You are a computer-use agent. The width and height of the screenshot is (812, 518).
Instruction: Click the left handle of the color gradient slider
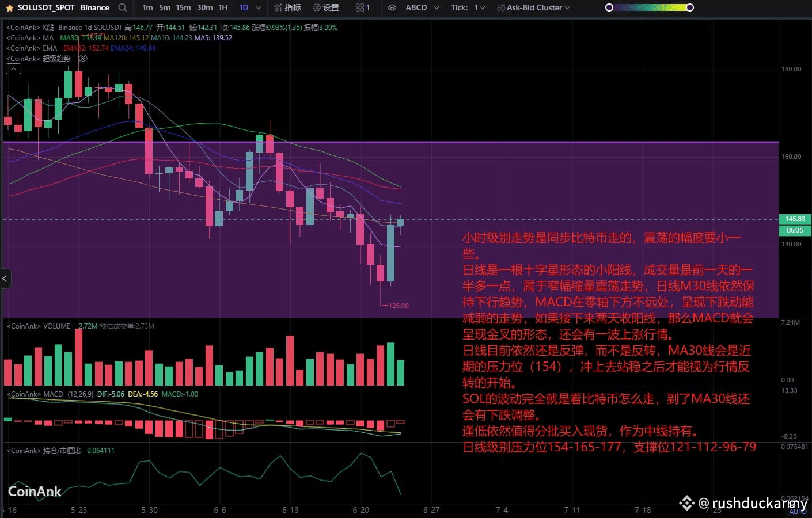[609, 7]
